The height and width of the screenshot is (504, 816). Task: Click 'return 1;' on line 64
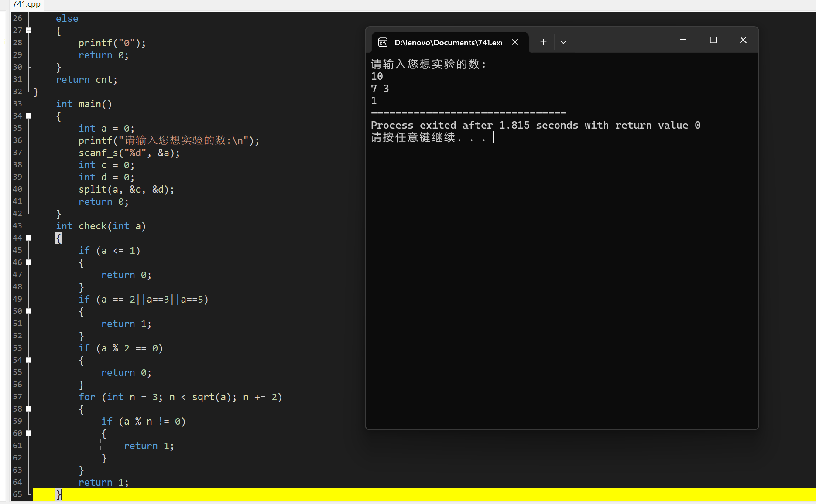click(104, 483)
